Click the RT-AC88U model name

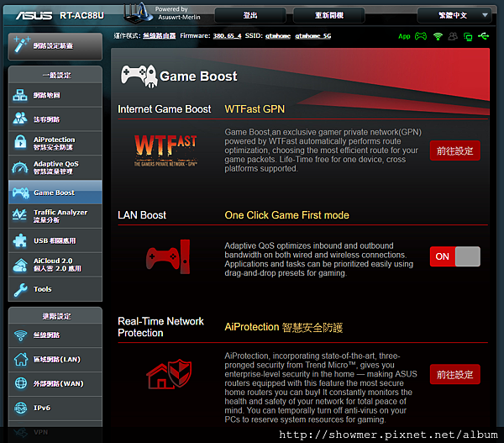[82, 15]
